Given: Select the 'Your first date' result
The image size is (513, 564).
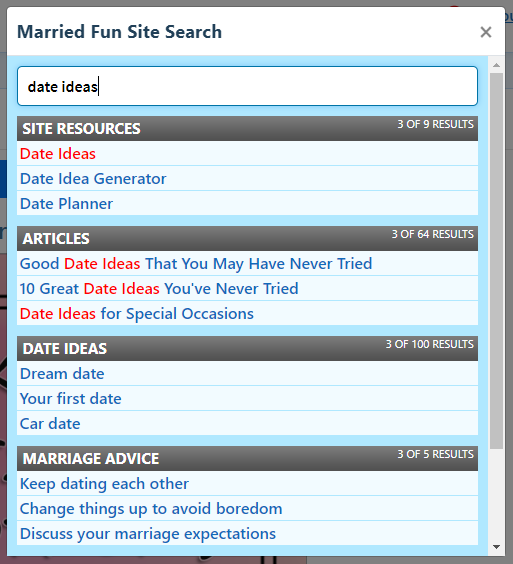Looking at the screenshot, I should point(71,399).
